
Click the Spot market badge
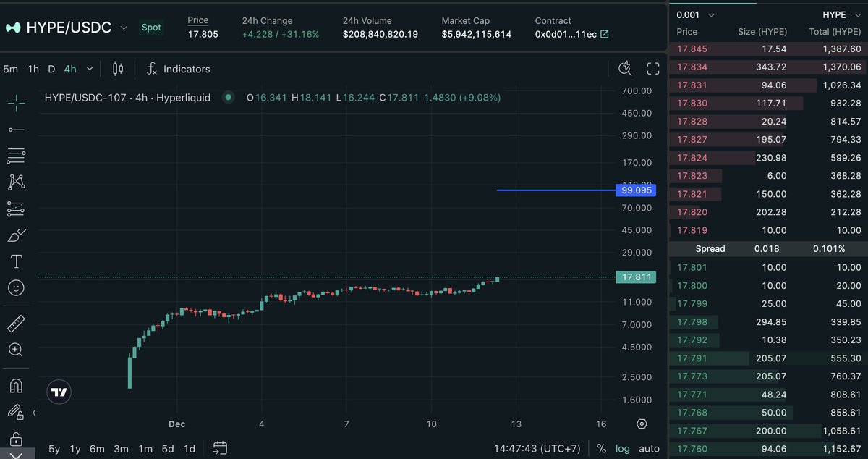pyautogui.click(x=151, y=28)
